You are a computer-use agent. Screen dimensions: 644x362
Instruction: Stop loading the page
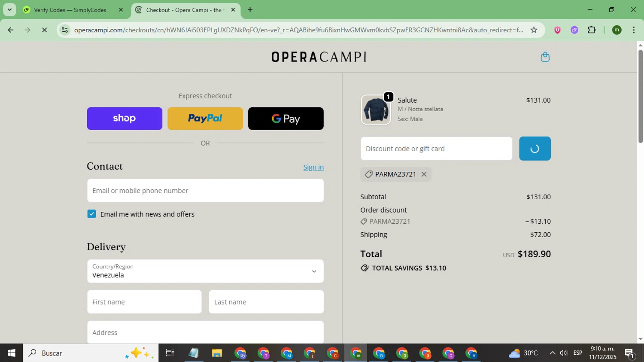tap(44, 30)
